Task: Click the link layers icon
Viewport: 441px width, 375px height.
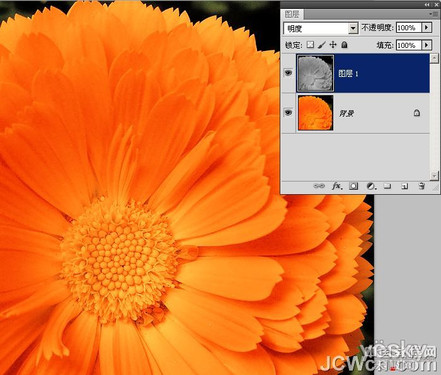Action: click(x=319, y=186)
